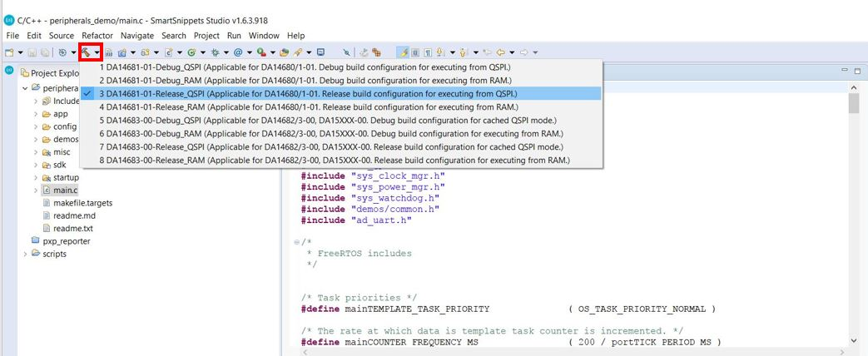This screenshot has width=868, height=356.
Task: Click the Build hammer icon
Action: point(86,52)
